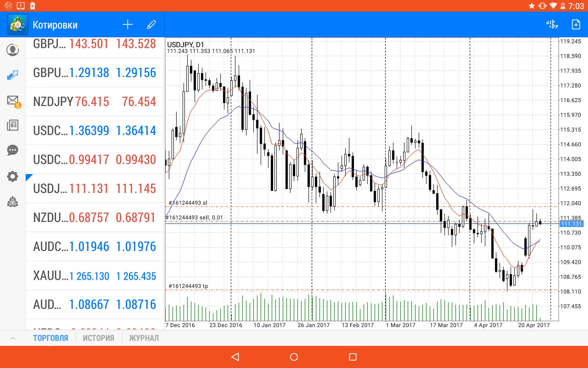Select the USDC… 0.99417 quote row

tap(95, 159)
